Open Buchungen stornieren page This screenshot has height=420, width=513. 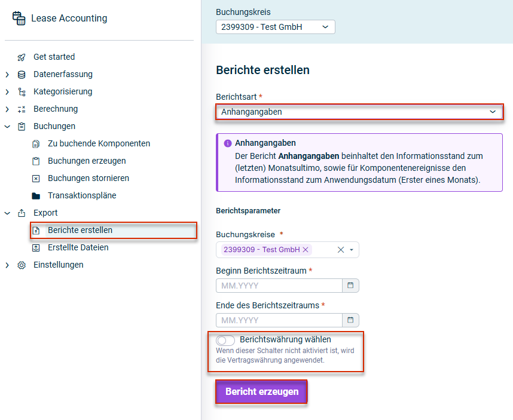point(88,178)
